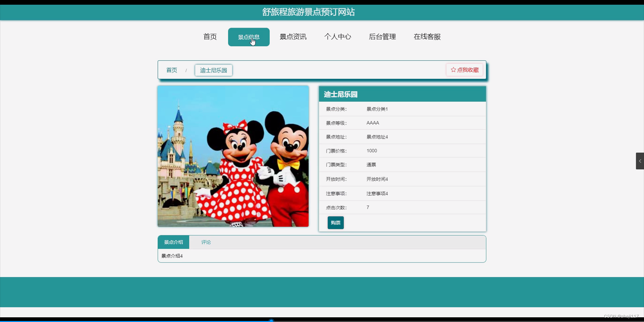Select the 迪士尼乐园 breadcrumb item
This screenshot has height=322, width=644.
click(213, 70)
